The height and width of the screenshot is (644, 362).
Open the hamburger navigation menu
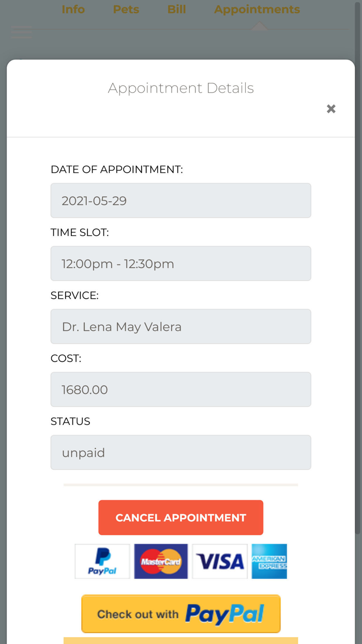(x=22, y=32)
